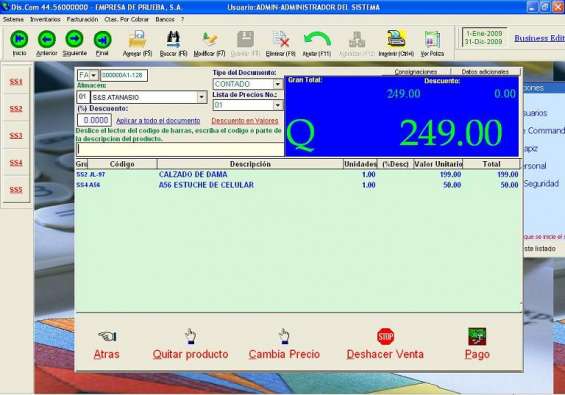Click the date range 1-Ene-2009 box
The image size is (565, 395).
tap(484, 37)
